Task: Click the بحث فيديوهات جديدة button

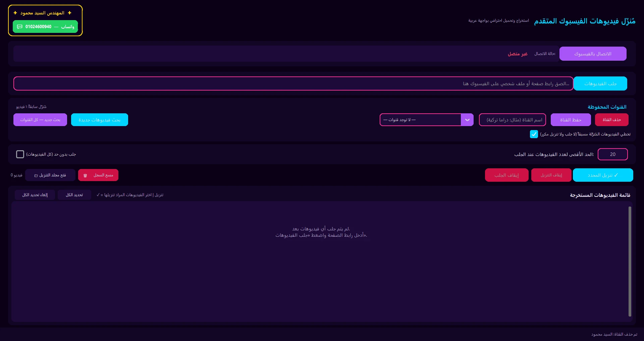Action: (x=100, y=120)
